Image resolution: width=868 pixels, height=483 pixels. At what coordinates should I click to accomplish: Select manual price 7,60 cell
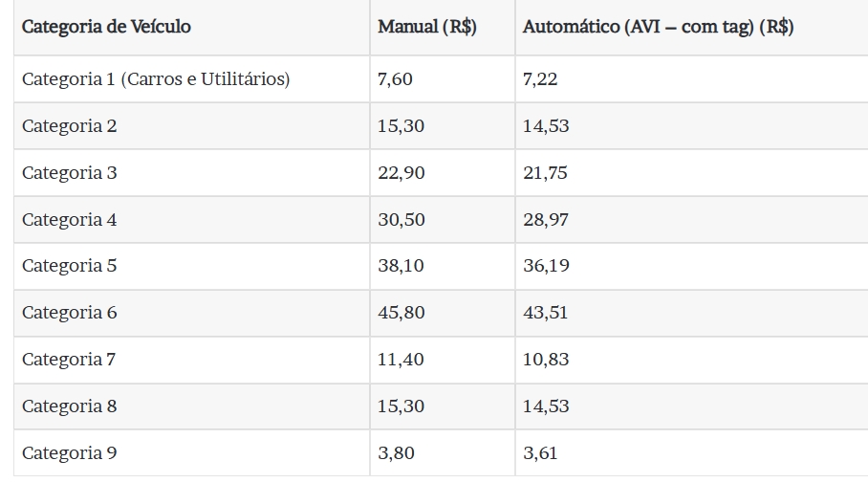[x=443, y=78]
